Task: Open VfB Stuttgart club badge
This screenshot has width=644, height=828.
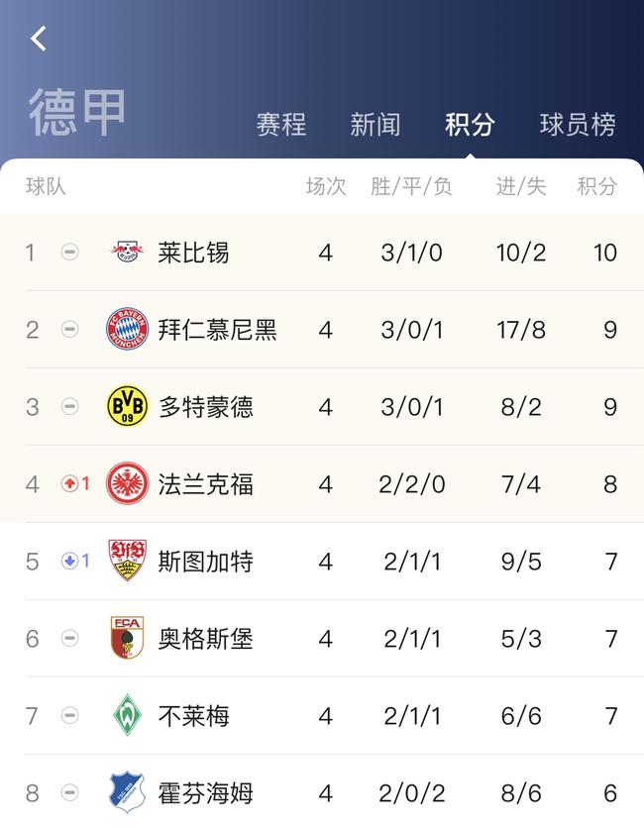Action: (127, 561)
